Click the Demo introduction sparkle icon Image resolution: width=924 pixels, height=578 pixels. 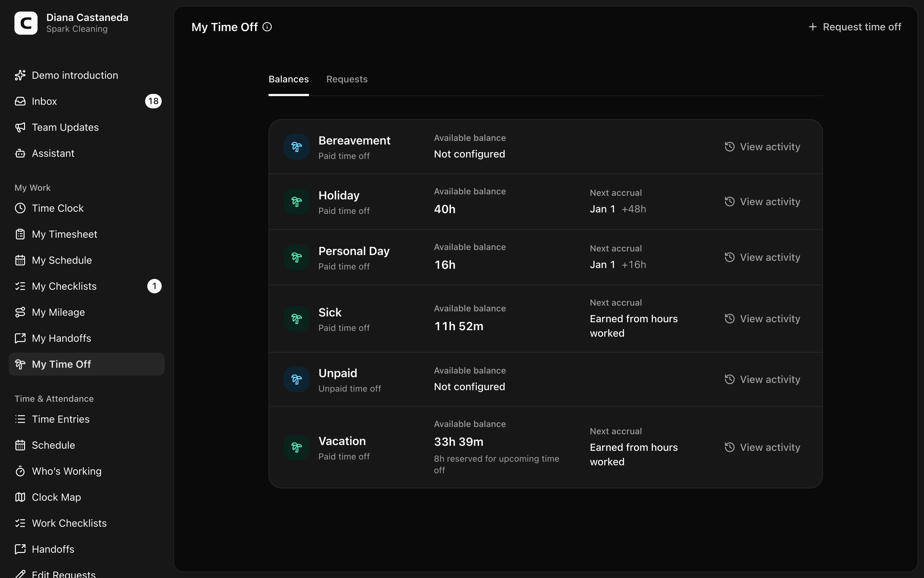point(20,75)
